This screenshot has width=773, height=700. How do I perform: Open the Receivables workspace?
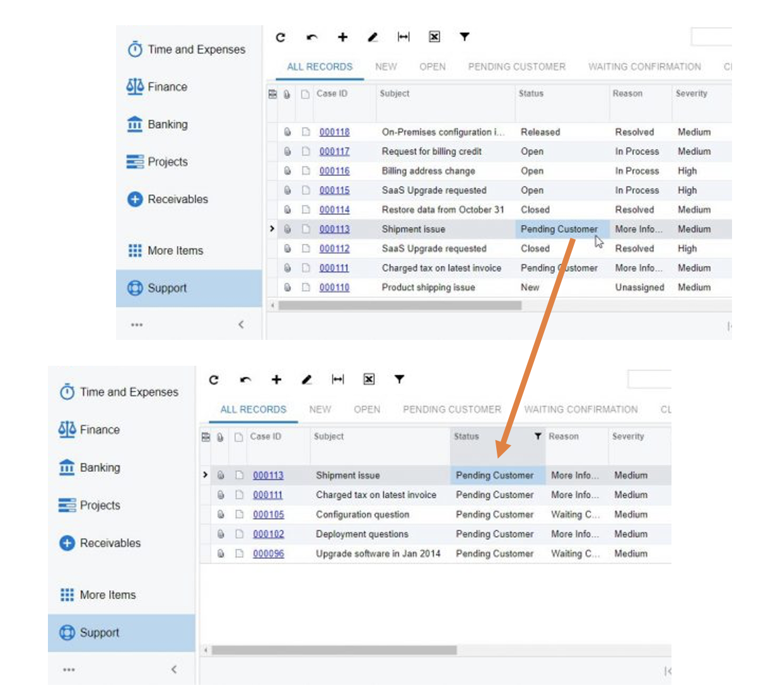click(x=135, y=199)
